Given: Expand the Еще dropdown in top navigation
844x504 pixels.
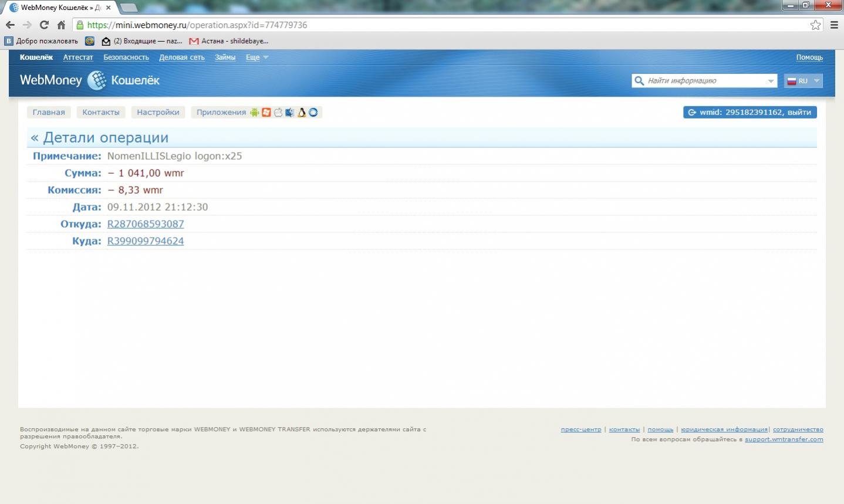Looking at the screenshot, I should click(256, 57).
